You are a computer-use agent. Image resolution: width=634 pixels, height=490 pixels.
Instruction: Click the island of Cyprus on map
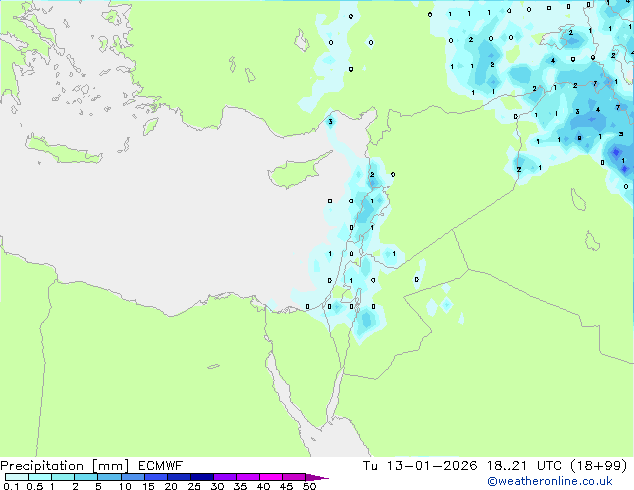point(297,172)
